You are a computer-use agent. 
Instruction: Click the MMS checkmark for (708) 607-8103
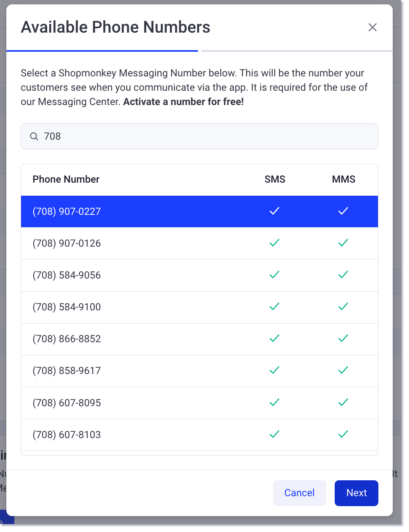coord(343,434)
